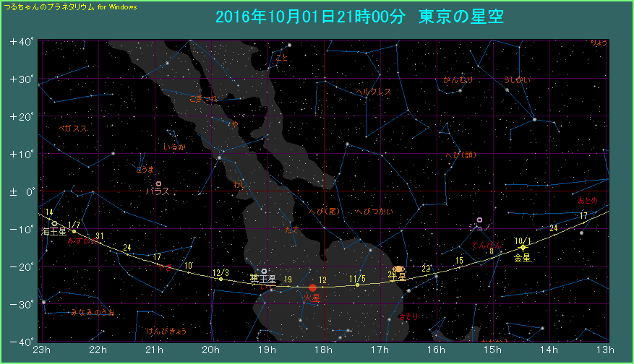
Task: Click the +30° declination axis label
Action: pyautogui.click(x=22, y=79)
